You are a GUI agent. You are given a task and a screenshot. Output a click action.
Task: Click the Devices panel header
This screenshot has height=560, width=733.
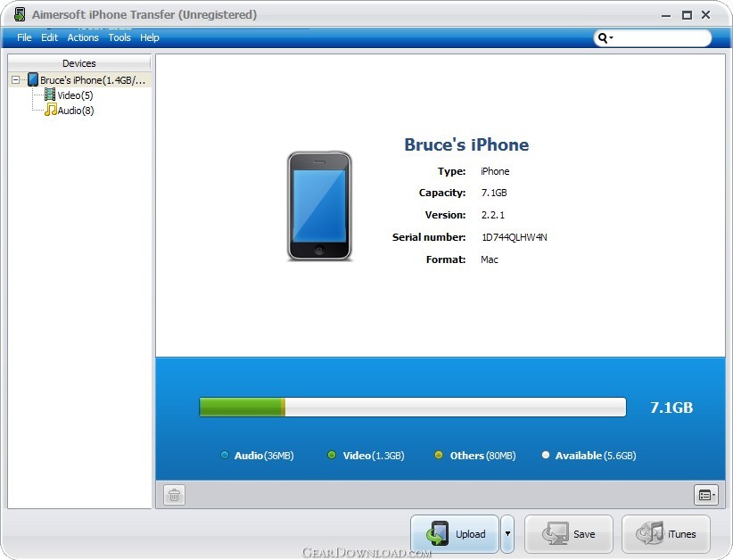point(79,63)
